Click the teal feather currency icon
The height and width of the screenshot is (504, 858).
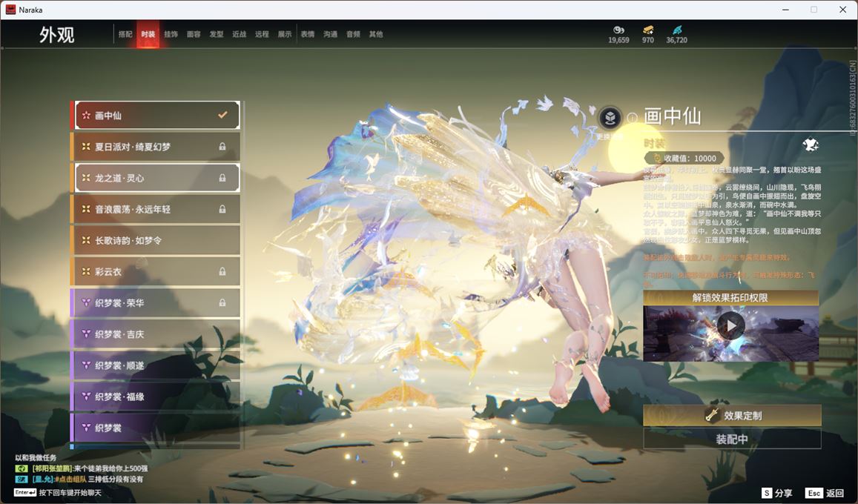(x=676, y=30)
